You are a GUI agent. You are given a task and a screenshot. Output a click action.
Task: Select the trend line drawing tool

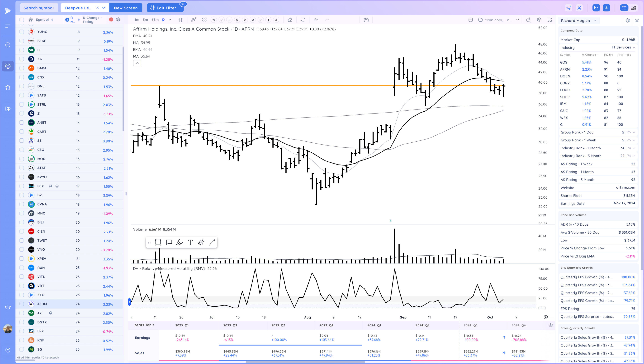coord(212,242)
